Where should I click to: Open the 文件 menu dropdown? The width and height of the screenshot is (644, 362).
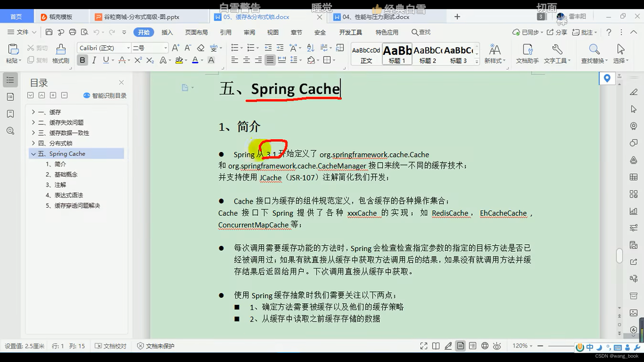click(22, 32)
